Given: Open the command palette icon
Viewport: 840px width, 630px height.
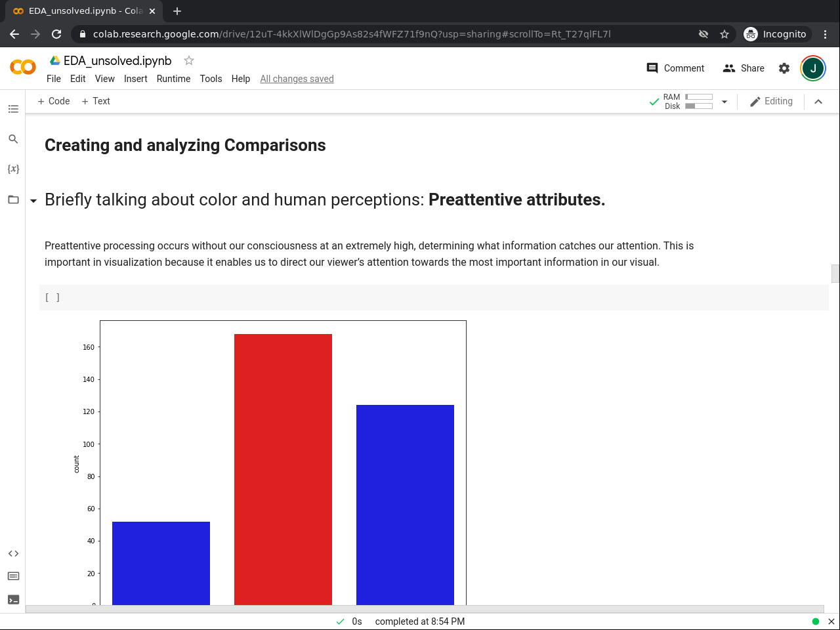Looking at the screenshot, I should pos(13,576).
